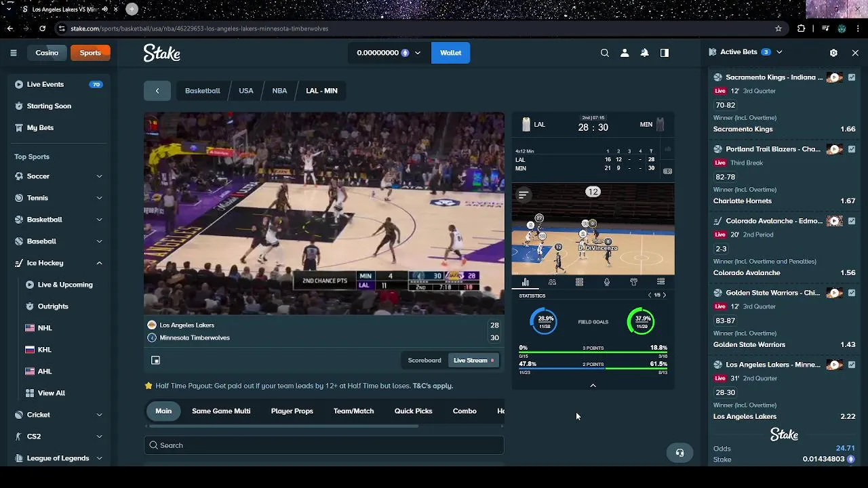Select the Player Props tab
Viewport: 868px width, 488px height.
pyautogui.click(x=292, y=411)
